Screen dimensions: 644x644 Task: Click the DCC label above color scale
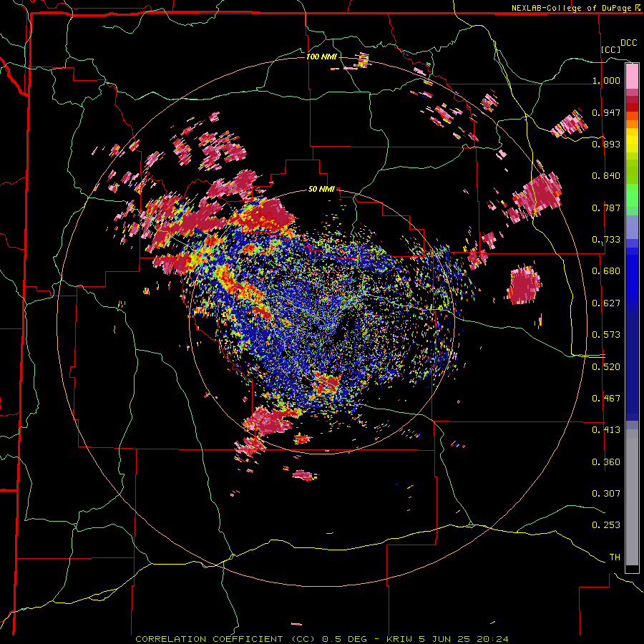629,43
